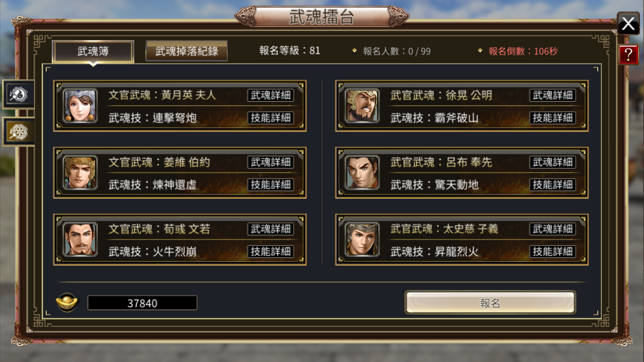Viewport: 644px width, 362px height.
Task: Open 武魂詳細 for 呂布 奉先
Action: [x=553, y=162]
